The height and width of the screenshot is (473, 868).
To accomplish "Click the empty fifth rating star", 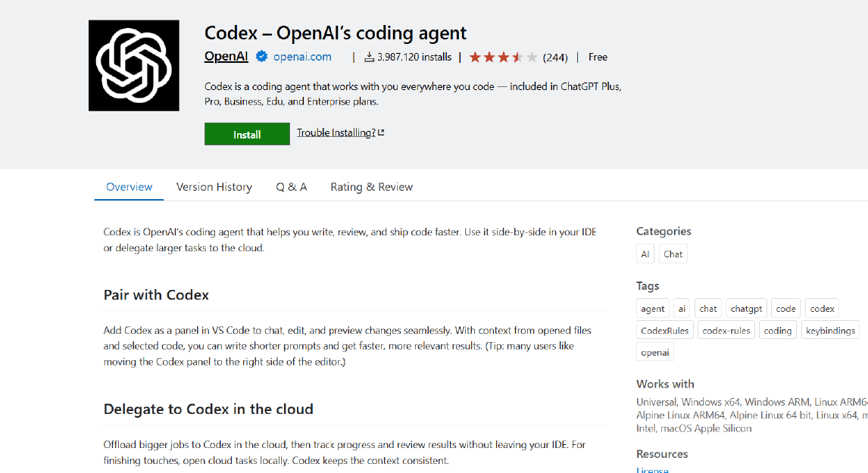I will (532, 57).
